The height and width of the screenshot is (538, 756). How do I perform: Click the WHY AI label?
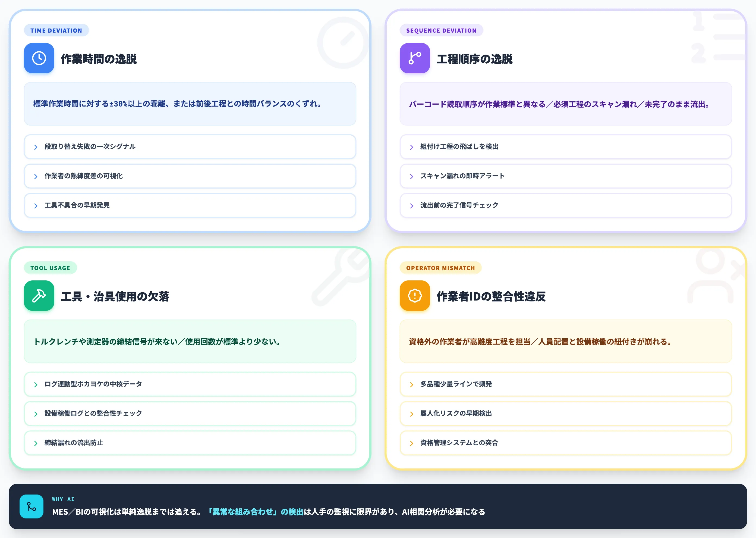(x=63, y=499)
